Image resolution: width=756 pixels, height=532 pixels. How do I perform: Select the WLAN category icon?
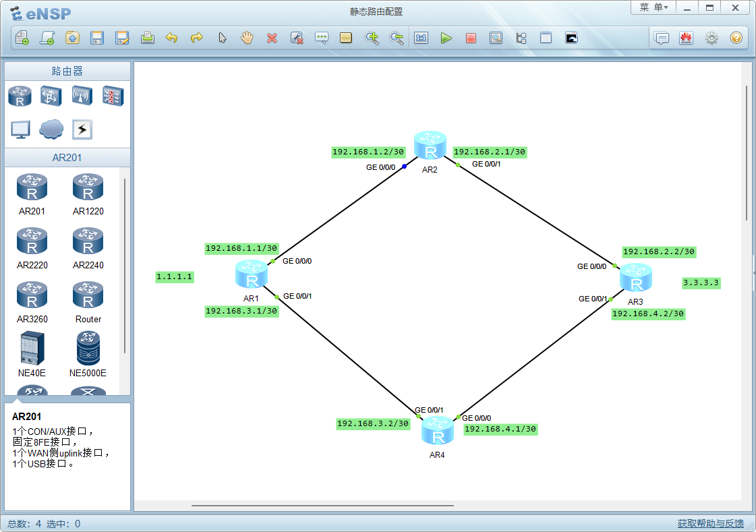[x=82, y=96]
